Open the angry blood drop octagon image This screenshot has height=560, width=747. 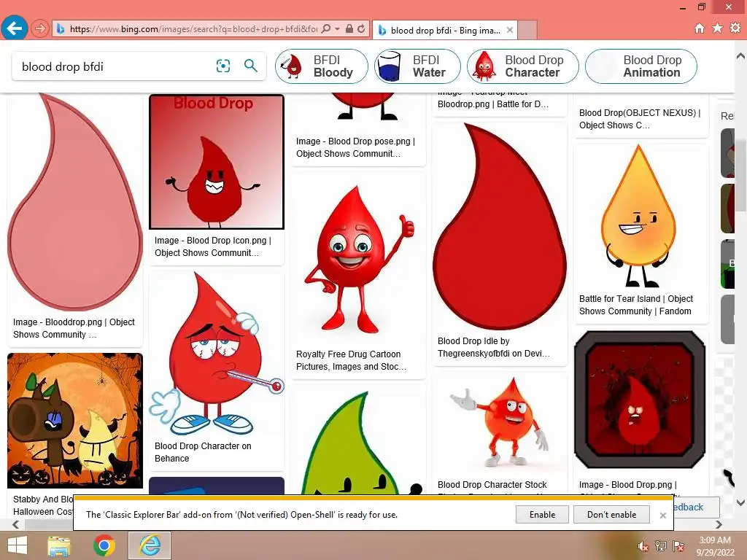point(640,400)
